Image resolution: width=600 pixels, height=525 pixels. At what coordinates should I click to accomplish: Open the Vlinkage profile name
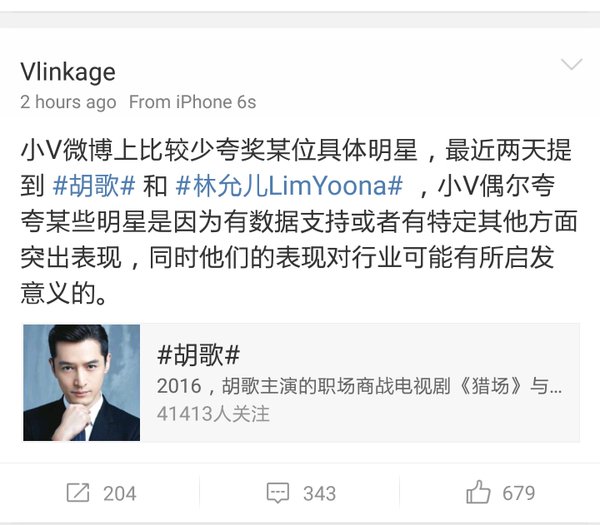click(x=68, y=72)
